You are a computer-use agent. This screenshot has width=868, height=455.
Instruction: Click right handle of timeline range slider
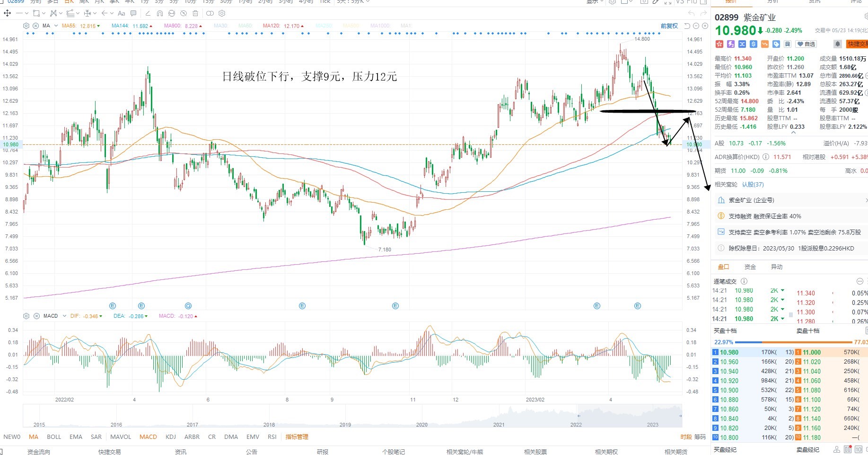pyautogui.click(x=680, y=416)
